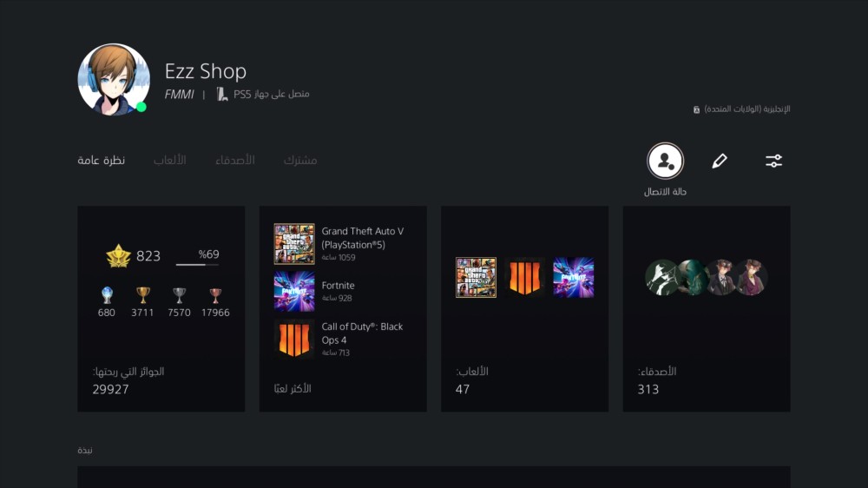Open Call of Duty Black Ops 4 entry
This screenshot has width=868, height=488.
click(343, 339)
